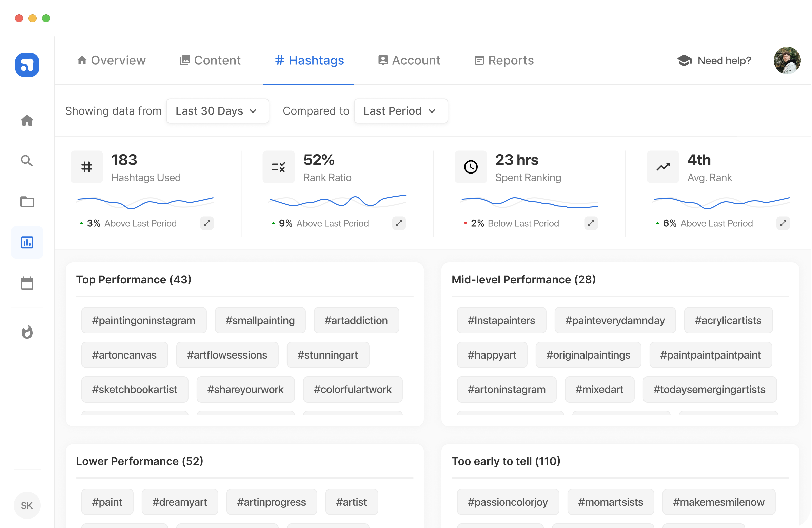The image size is (812, 528).
Task: Click the hash icon beside Hashtags Used
Action: pos(87,167)
